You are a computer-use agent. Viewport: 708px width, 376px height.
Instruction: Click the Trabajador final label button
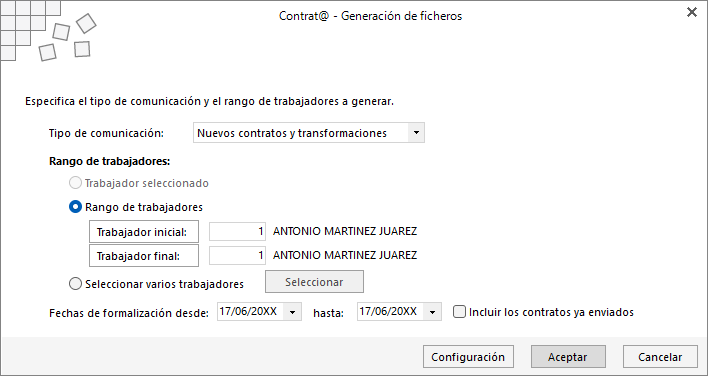tap(144, 256)
